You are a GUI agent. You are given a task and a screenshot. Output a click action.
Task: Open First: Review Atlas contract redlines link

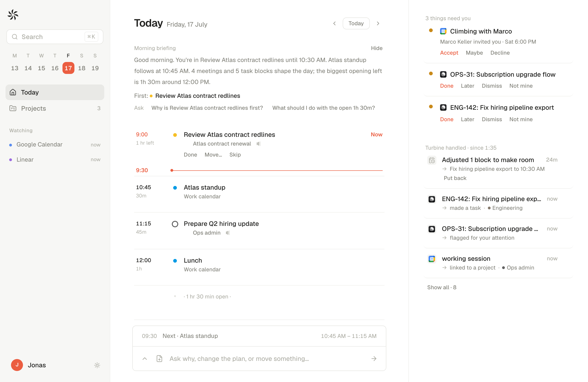tap(197, 95)
